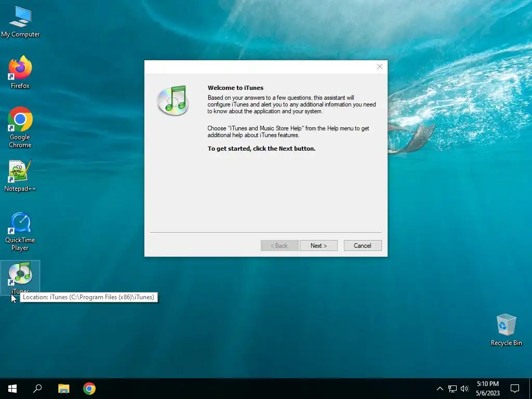
Task: Select the Recycle Bin icon
Action: pyautogui.click(x=506, y=330)
